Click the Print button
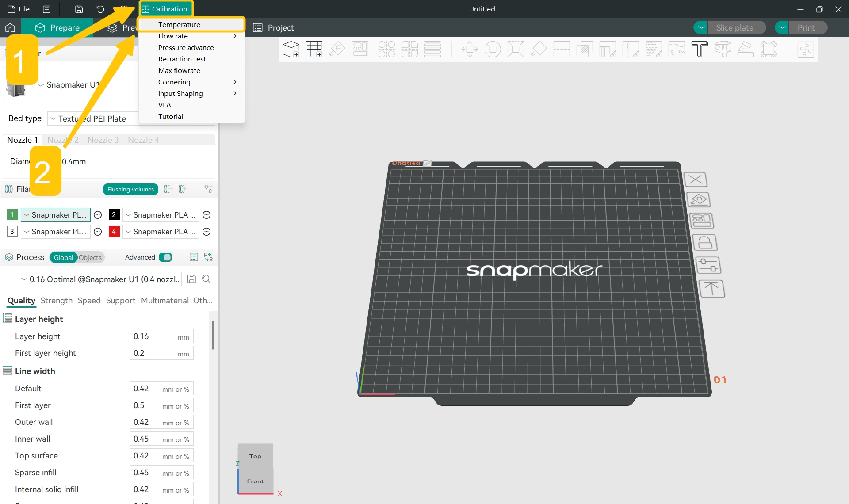Viewport: 849px width, 504px height. click(x=808, y=28)
